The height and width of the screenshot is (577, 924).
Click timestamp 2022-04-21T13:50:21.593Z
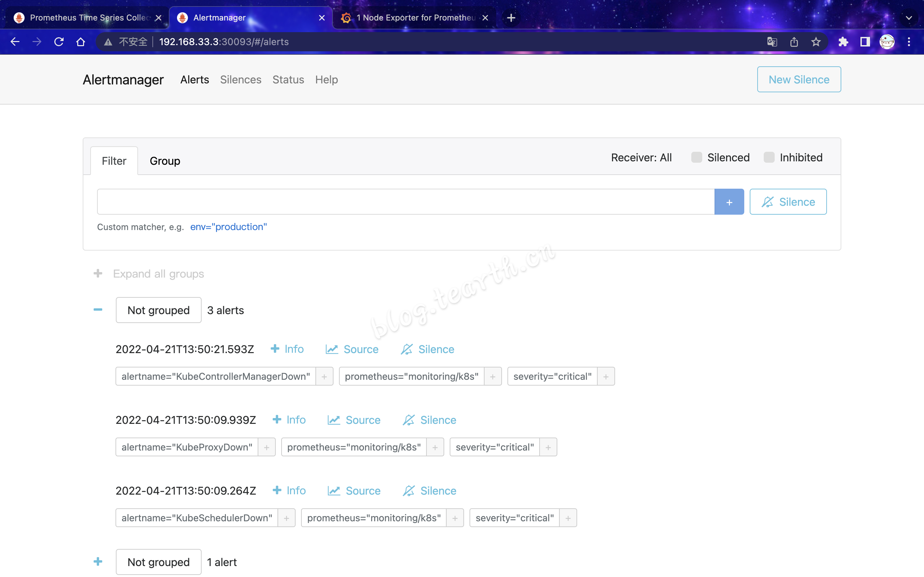click(185, 349)
